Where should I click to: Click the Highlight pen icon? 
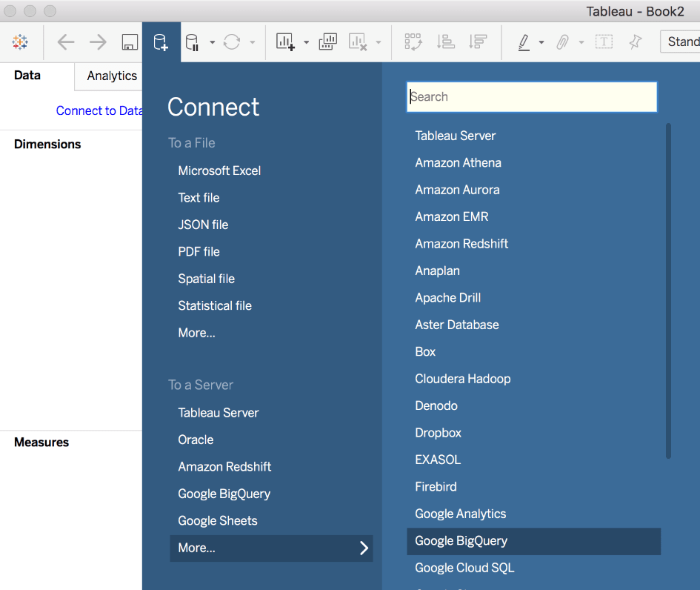(524, 42)
